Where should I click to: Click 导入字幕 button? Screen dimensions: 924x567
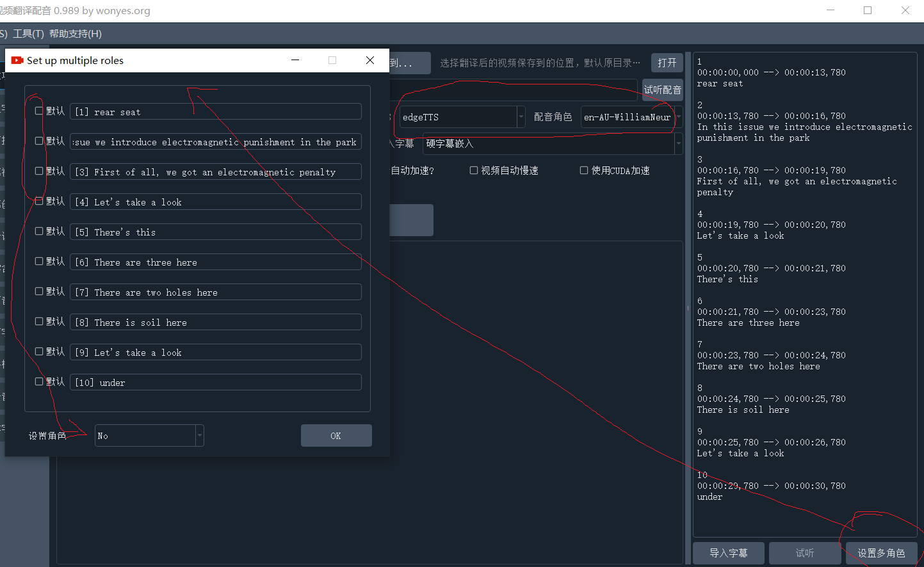pos(729,553)
